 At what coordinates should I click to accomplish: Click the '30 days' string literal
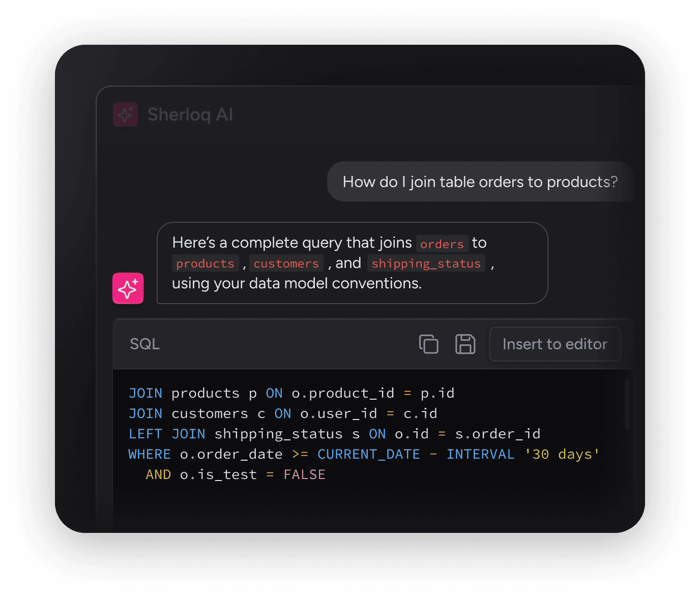click(562, 454)
